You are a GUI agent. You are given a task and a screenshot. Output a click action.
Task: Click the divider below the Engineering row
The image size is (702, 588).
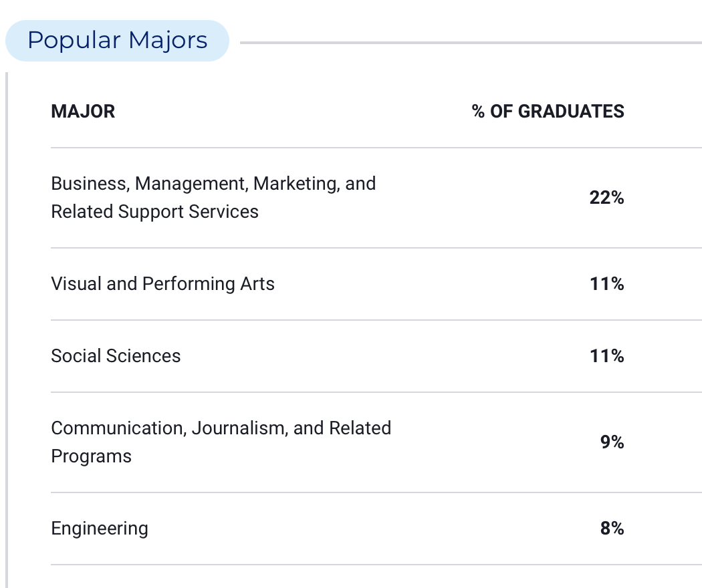click(x=376, y=565)
